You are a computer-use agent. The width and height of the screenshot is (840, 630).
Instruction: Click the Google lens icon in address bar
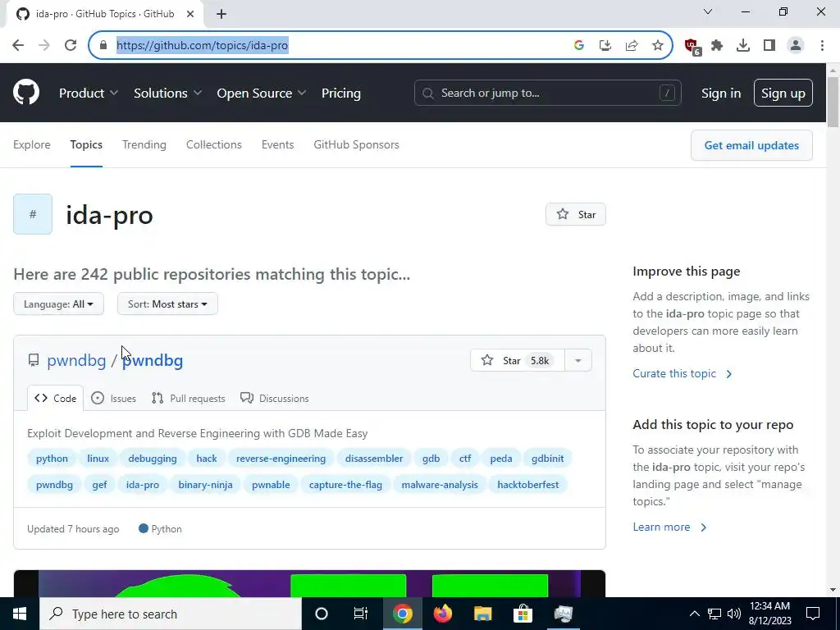[578, 46]
